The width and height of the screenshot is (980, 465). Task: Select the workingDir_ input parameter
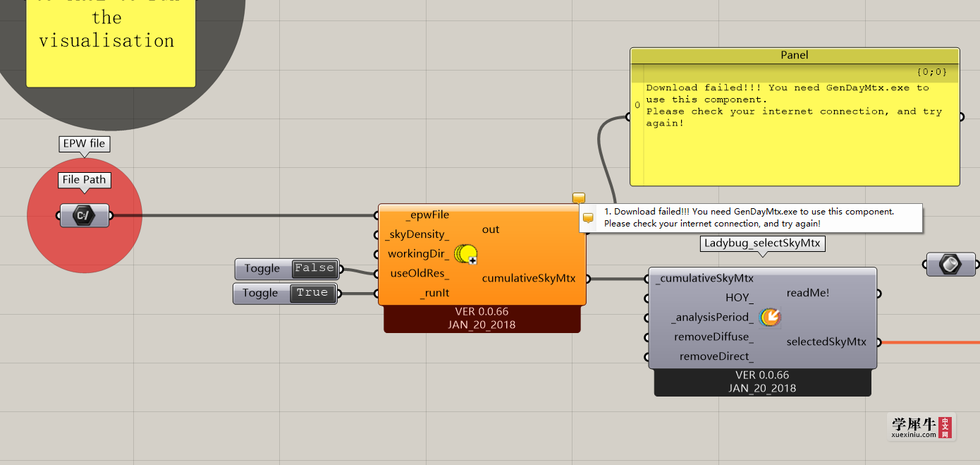(418, 254)
